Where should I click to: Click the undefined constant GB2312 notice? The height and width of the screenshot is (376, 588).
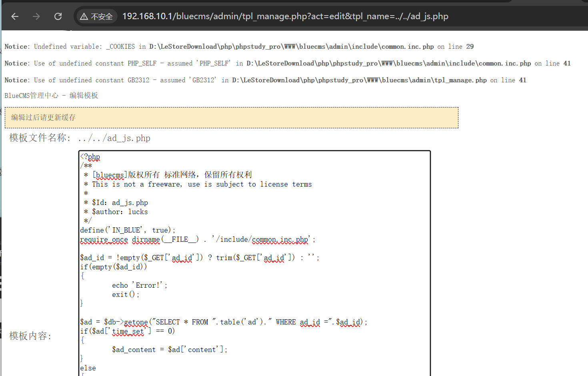pyautogui.click(x=265, y=80)
